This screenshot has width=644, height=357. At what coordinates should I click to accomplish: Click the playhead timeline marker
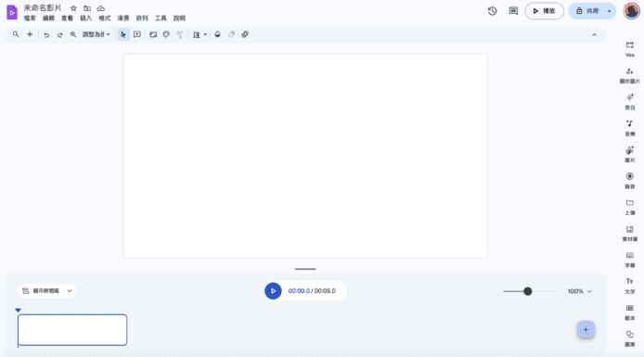[x=18, y=311]
